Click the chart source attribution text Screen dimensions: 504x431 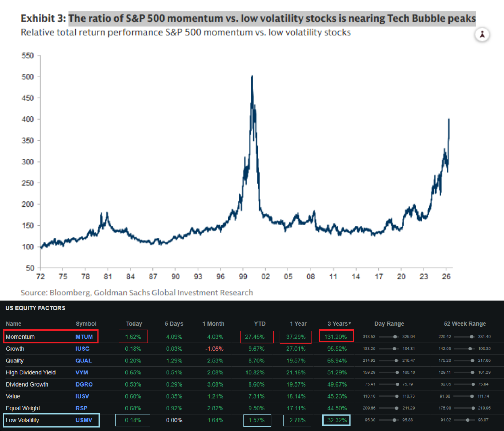tap(137, 293)
